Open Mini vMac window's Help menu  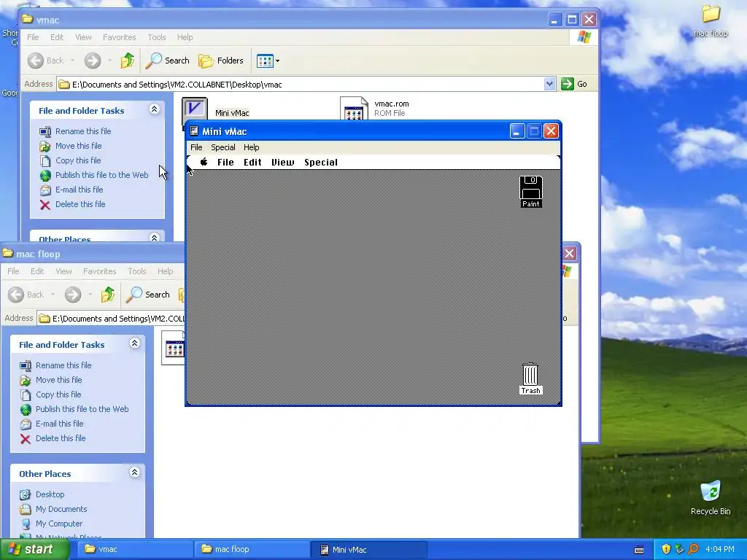tap(251, 147)
